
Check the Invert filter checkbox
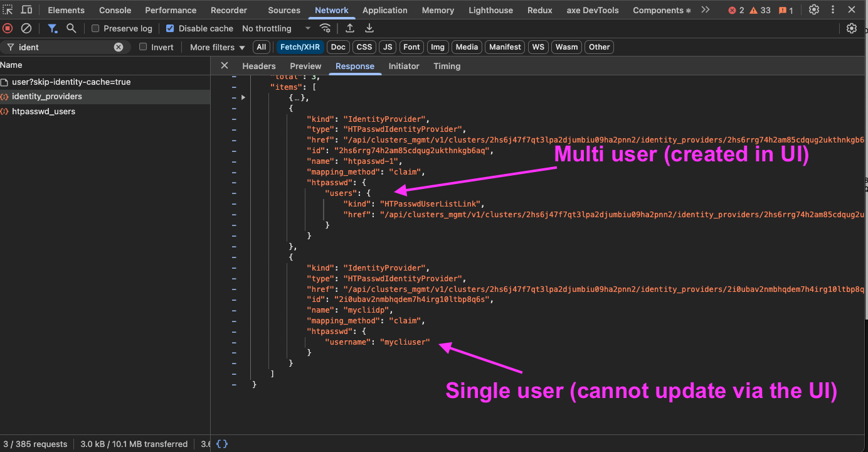[143, 47]
